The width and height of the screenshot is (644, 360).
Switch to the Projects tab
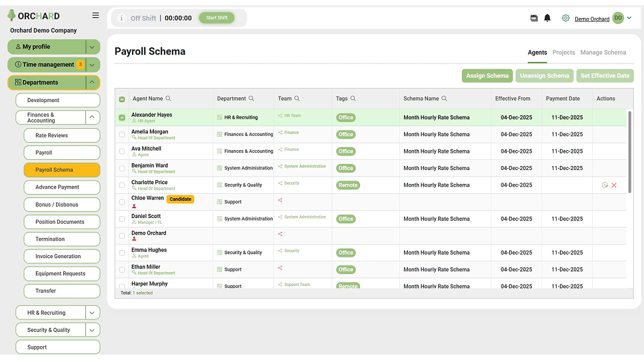[x=563, y=53]
